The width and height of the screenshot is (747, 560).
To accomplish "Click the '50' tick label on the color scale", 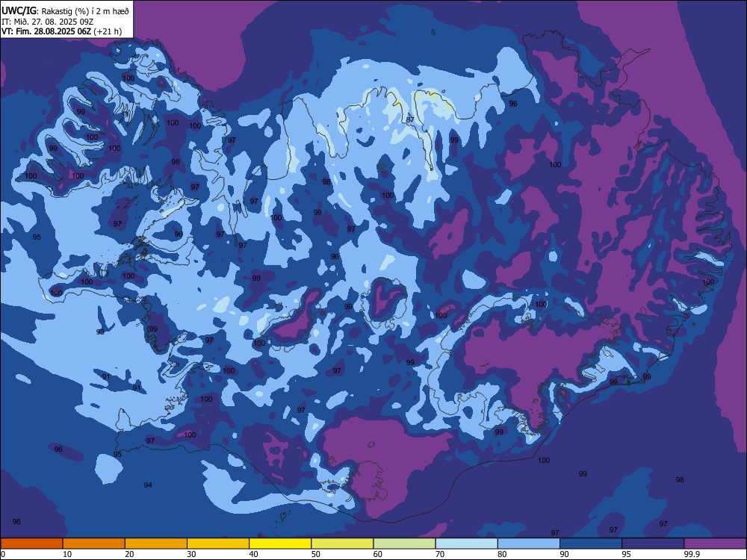I will coord(316,554).
